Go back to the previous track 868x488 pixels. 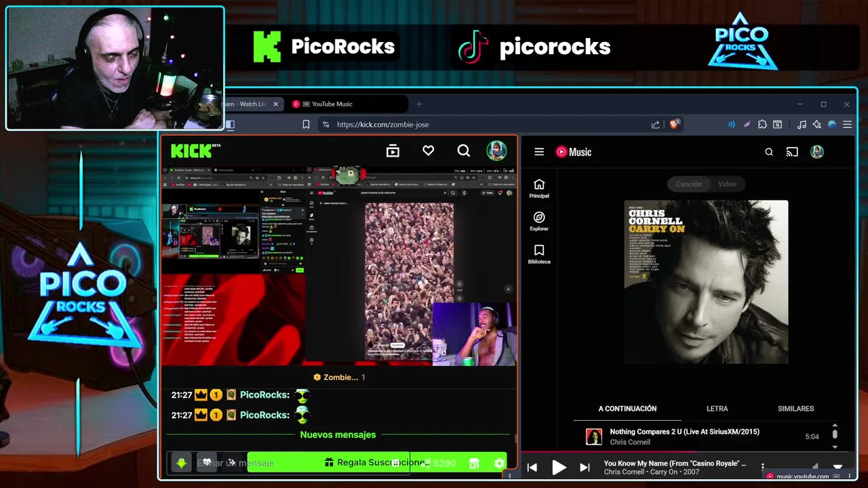(532, 467)
